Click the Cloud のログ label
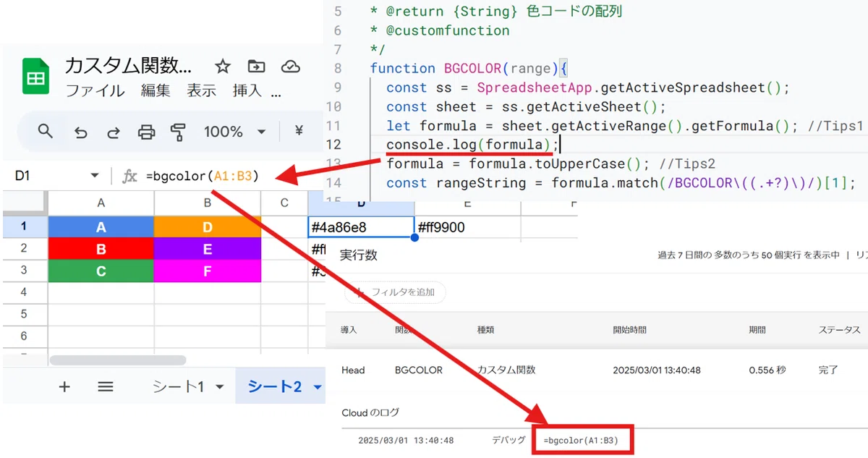This screenshot has height=458, width=868. [x=370, y=412]
